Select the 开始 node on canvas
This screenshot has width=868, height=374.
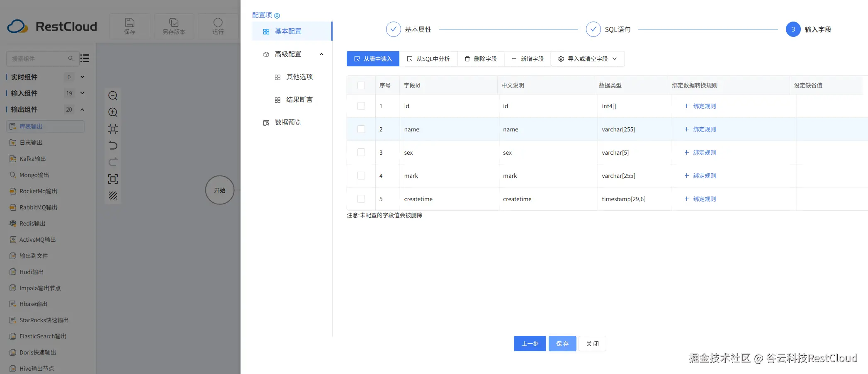coord(220,190)
